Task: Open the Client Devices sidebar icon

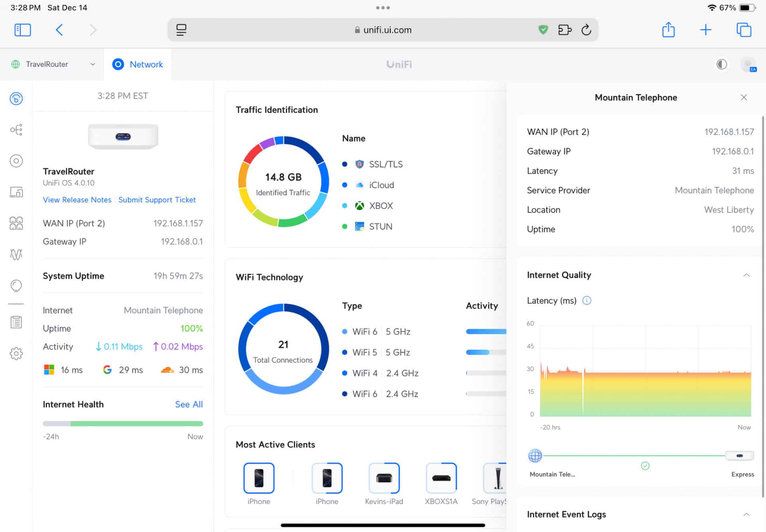Action: (16, 192)
